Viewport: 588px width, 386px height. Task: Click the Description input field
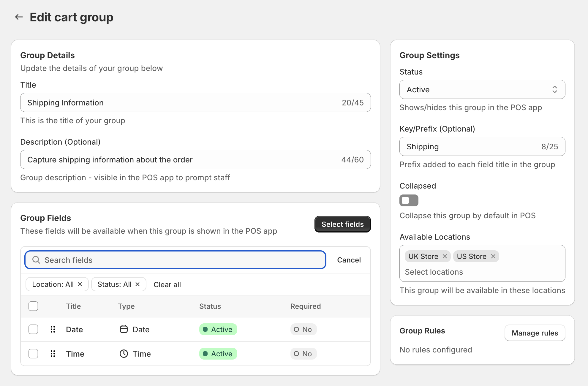(x=195, y=159)
